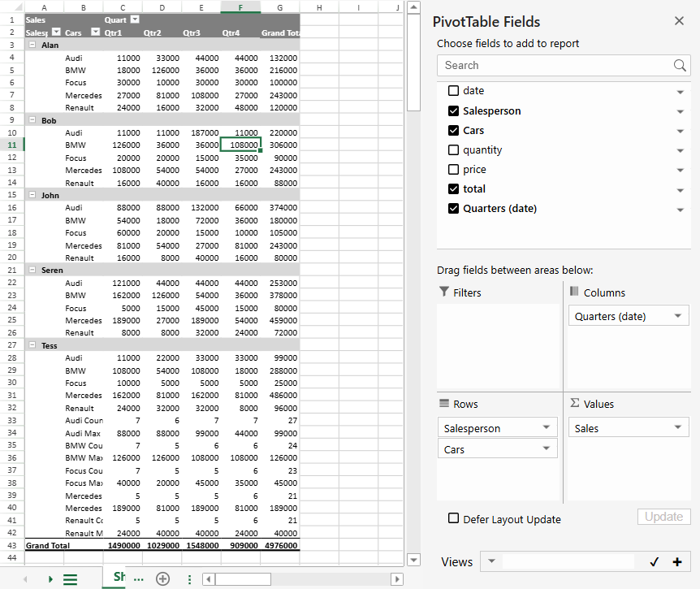This screenshot has width=700, height=589.
Task: Click the horizontal scrollbar thumb
Action: (244, 579)
